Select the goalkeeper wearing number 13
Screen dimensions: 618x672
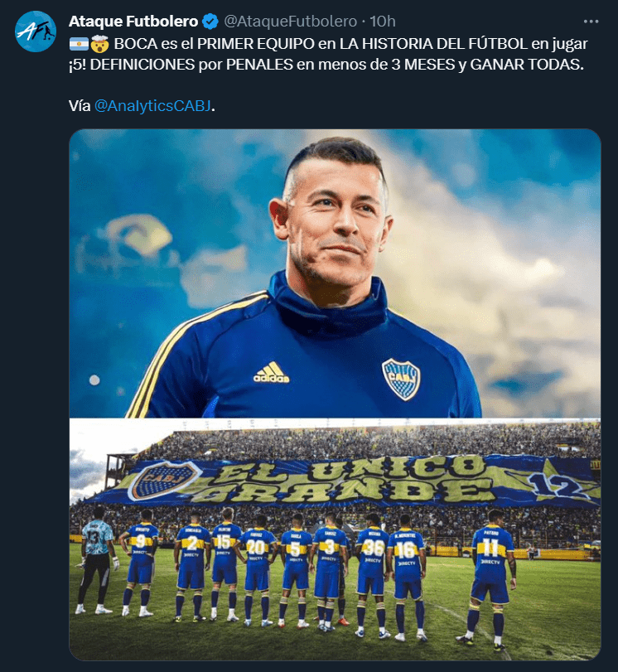[x=97, y=560]
